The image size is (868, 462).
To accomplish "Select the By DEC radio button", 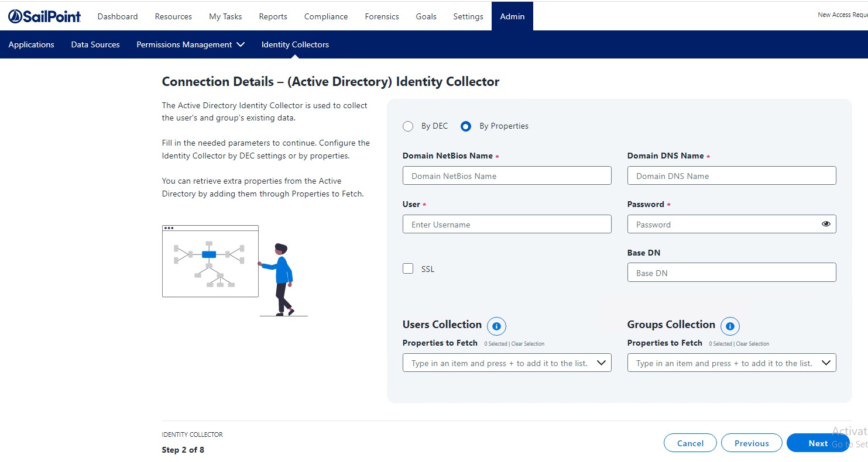I will [x=409, y=126].
